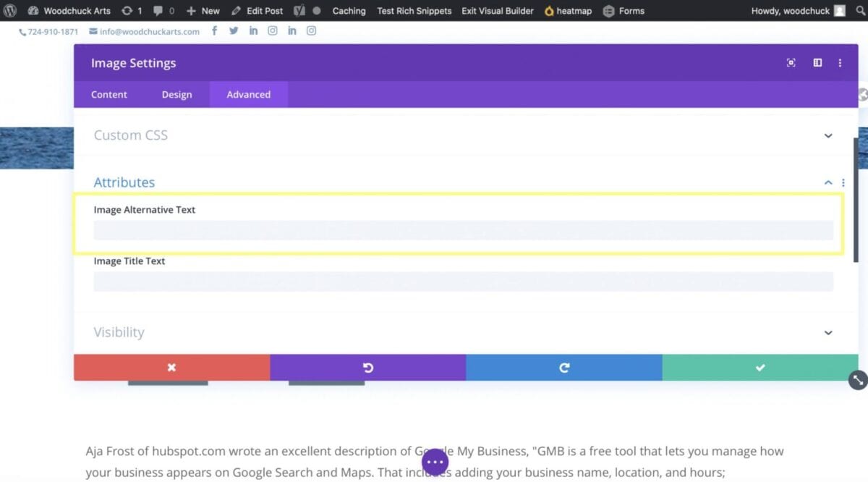Switch to the Design tab
868x482 pixels.
pos(176,95)
